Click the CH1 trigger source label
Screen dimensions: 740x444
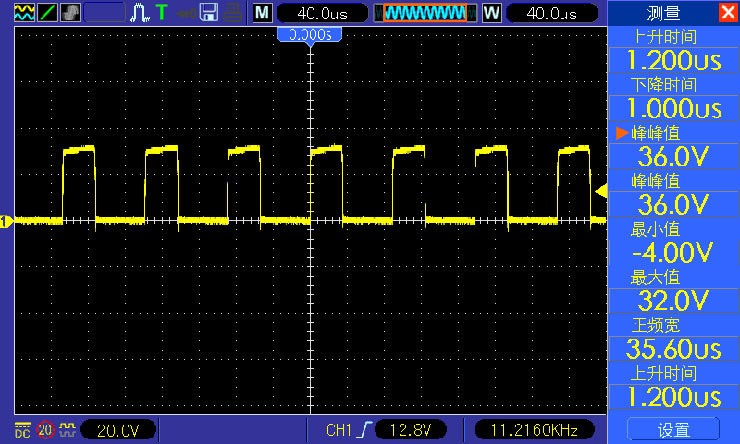point(338,430)
